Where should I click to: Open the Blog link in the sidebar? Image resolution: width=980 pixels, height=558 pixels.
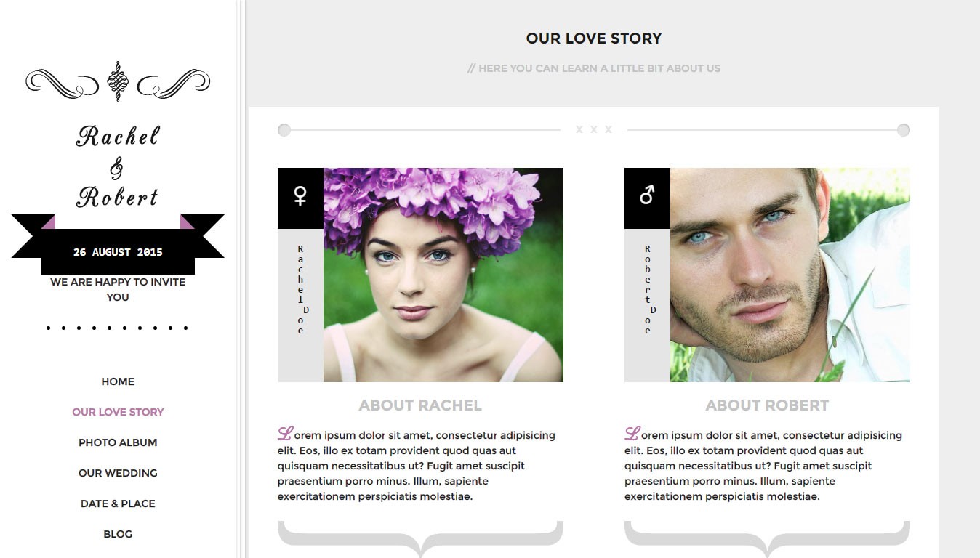point(118,534)
